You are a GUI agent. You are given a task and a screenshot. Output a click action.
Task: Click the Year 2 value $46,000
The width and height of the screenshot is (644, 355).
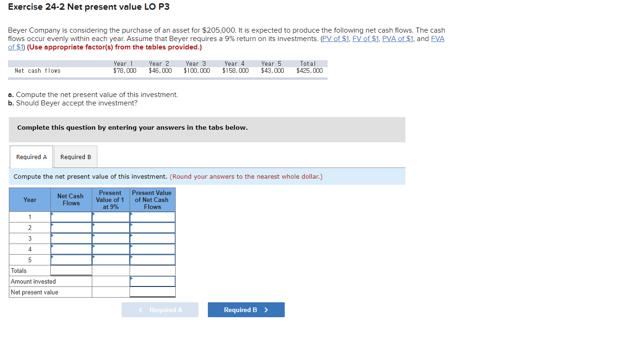[x=160, y=71]
